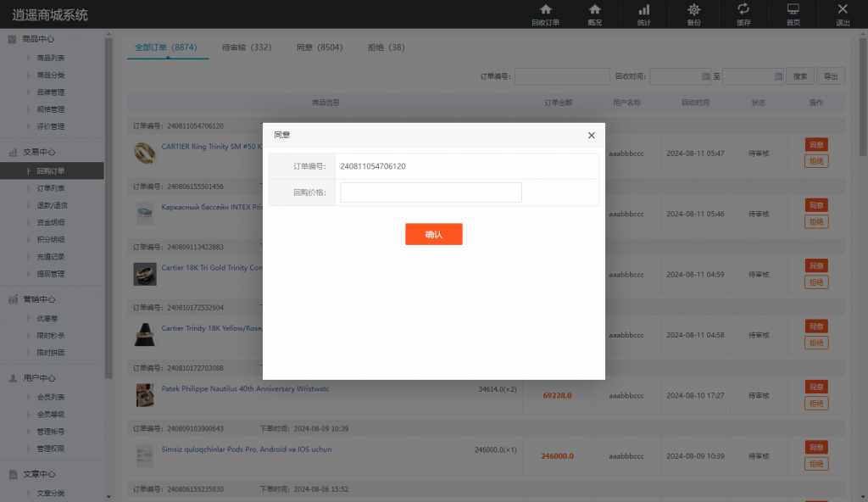
Task: Open 管理帐号 in sidebar
Action: point(50,431)
